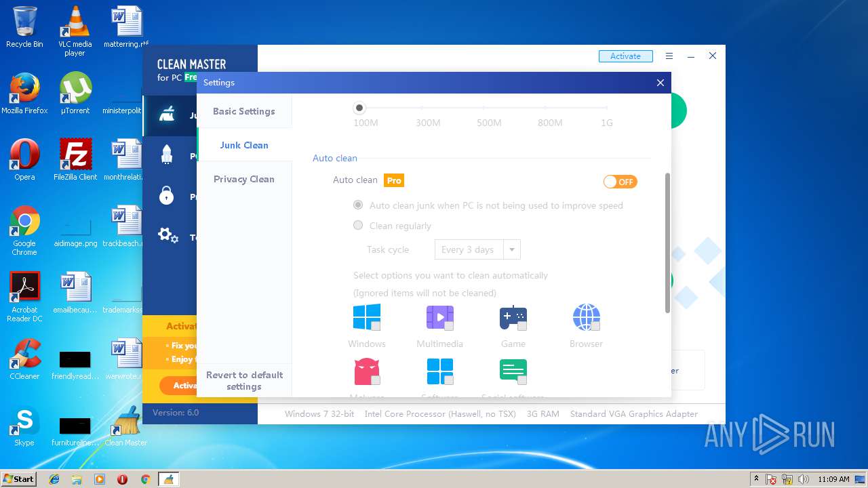Open Acrobat Reader DC desktop icon
Screen dimensions: 868x488
[x=24, y=297]
